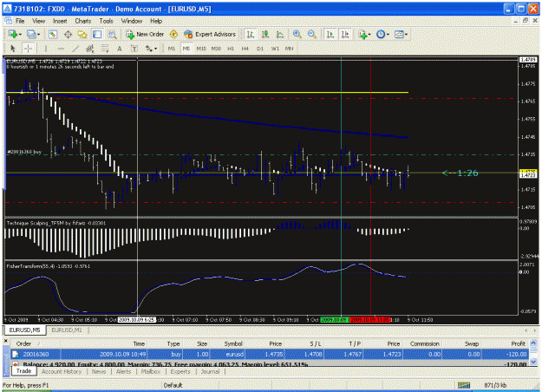Select the text tool A
542x392 pixels.
(120, 49)
